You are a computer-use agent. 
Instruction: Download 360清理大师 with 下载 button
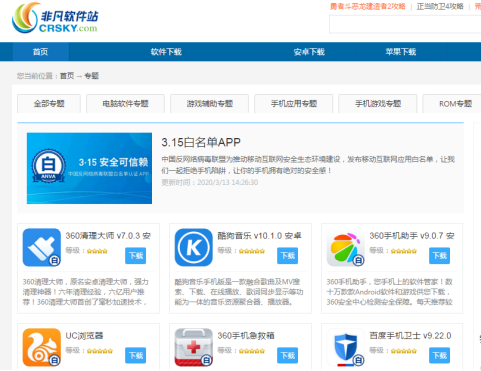pos(136,256)
